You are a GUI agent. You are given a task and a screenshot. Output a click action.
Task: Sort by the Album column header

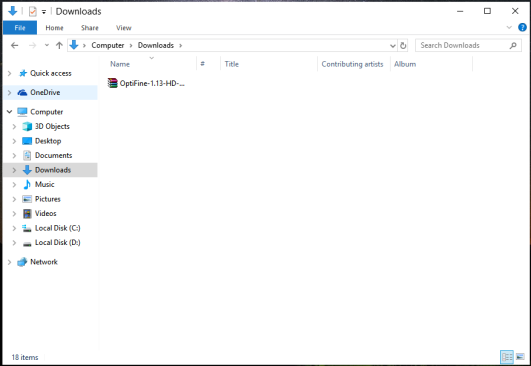pyautogui.click(x=405, y=64)
